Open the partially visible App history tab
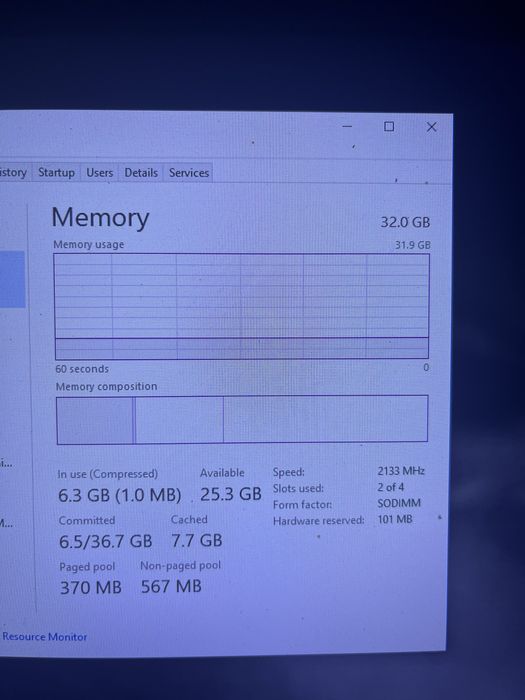The height and width of the screenshot is (700, 525). (x=13, y=172)
